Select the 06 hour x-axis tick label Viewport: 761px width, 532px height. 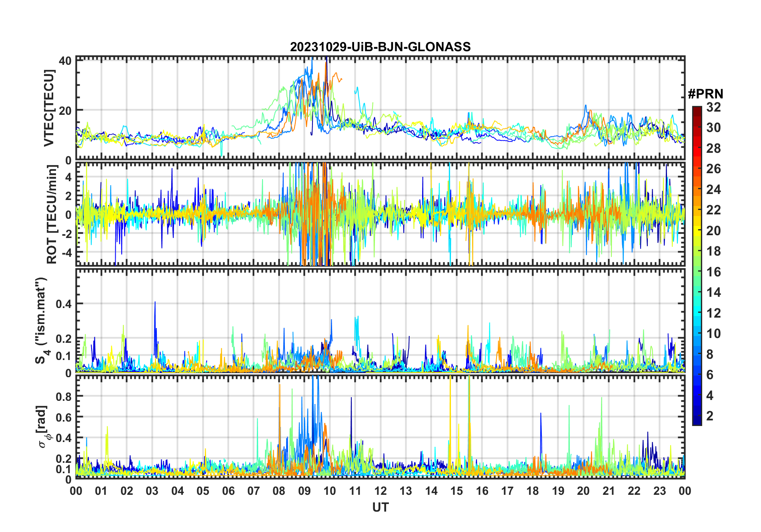[228, 491]
